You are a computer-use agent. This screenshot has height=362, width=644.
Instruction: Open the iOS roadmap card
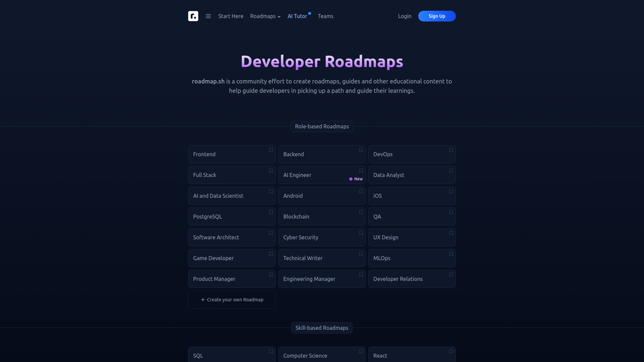pos(412,196)
